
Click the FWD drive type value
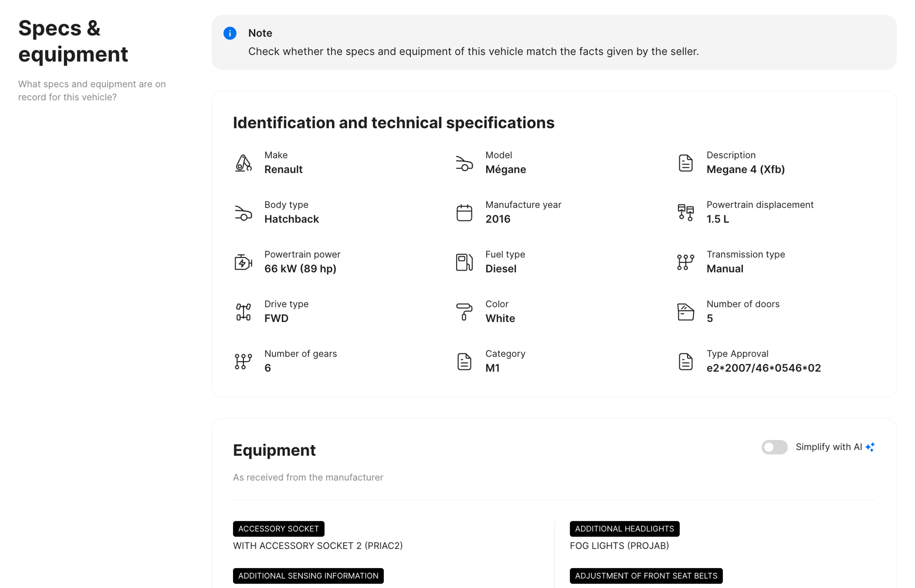pos(276,318)
